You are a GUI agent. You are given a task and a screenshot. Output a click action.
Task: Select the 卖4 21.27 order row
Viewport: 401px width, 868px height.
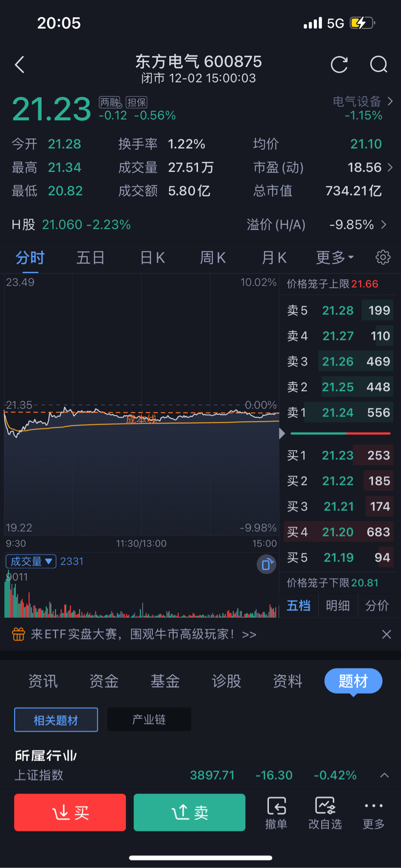click(338, 336)
